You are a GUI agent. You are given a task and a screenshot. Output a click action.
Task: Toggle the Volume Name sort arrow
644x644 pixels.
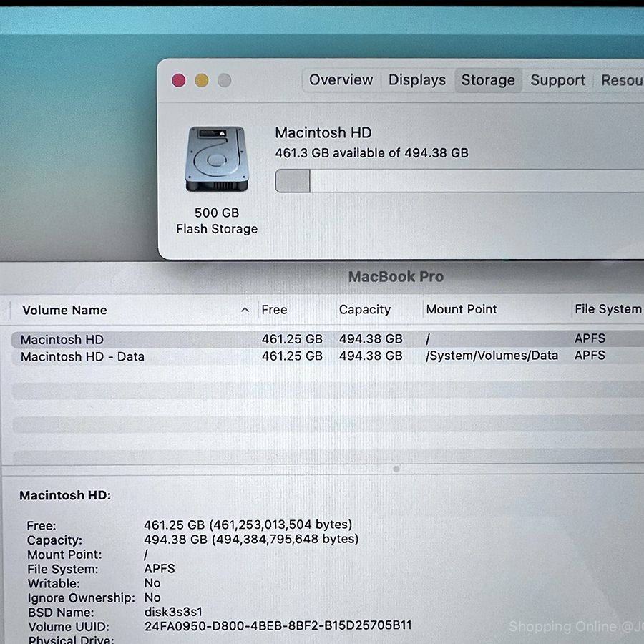coord(245,310)
